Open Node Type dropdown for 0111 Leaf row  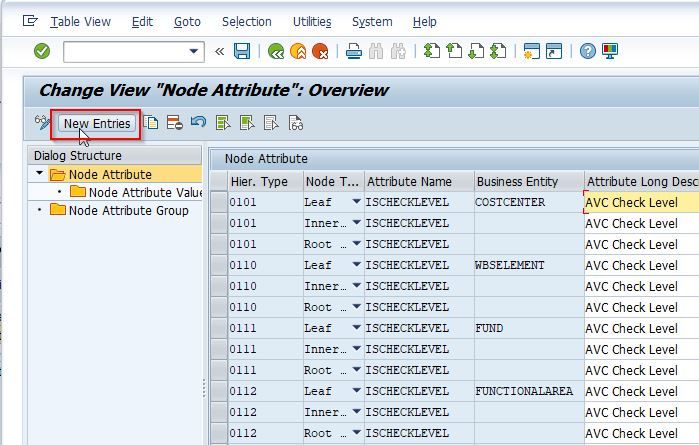[x=357, y=327]
